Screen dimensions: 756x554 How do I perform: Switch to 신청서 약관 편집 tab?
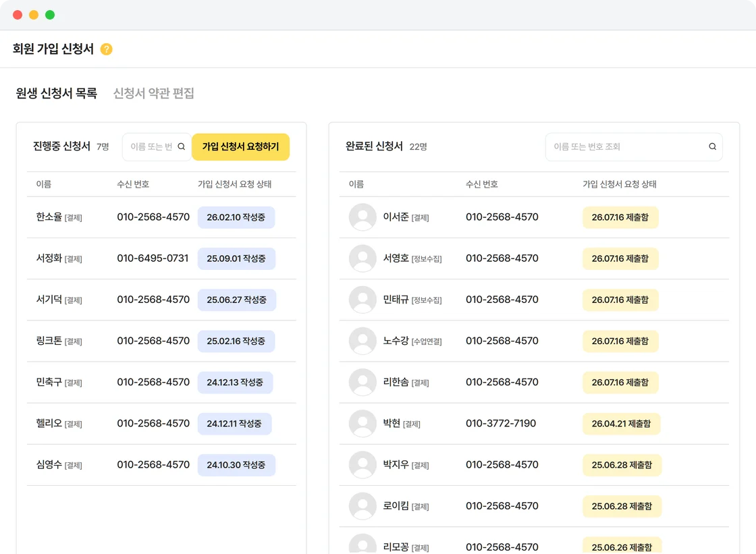pos(154,93)
